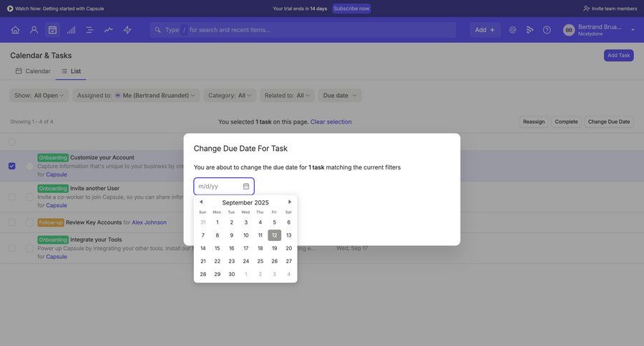Select September 8 in the date picker

coord(218,235)
